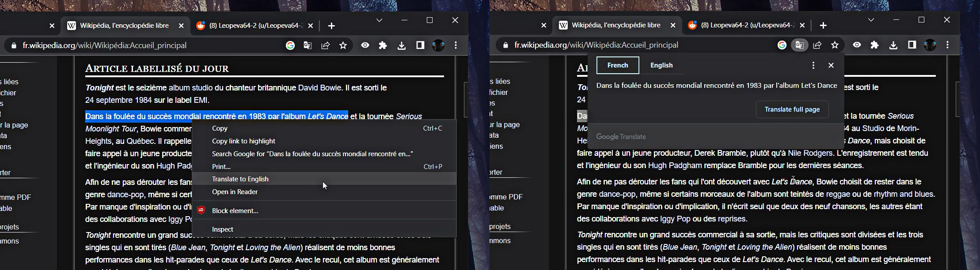Open translate bubble options three-dot menu

pos(813,65)
